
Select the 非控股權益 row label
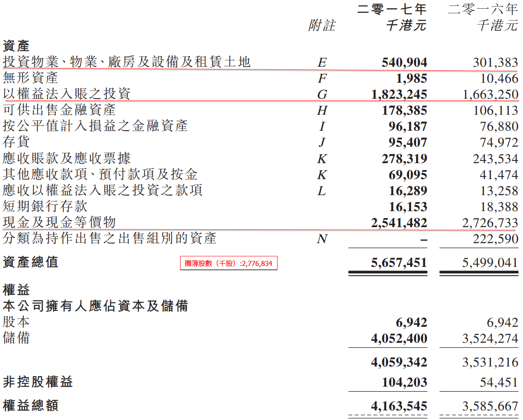point(38,382)
